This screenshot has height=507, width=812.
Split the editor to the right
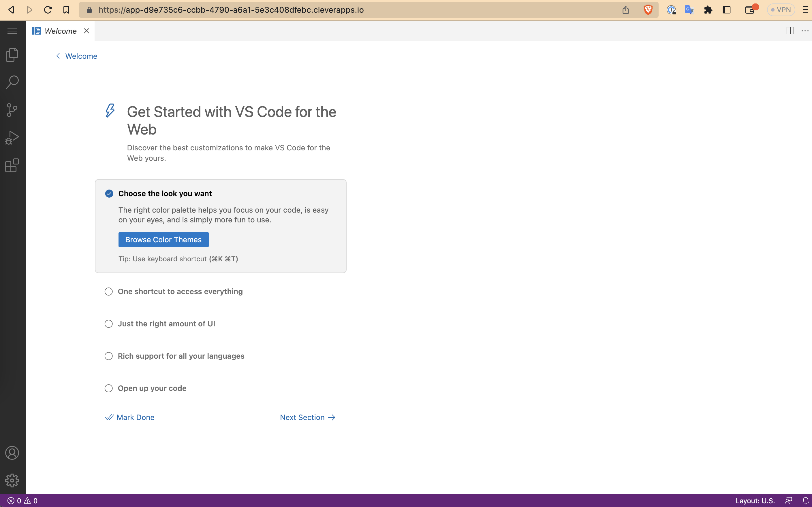point(790,31)
